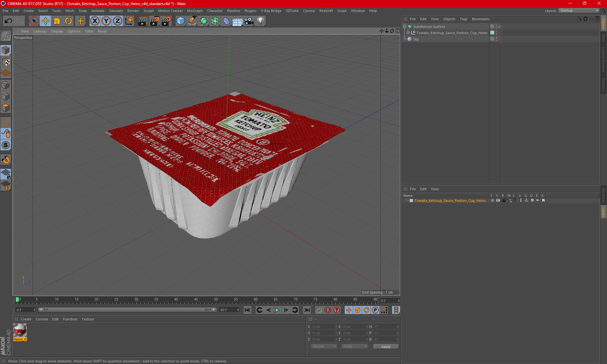
Task: Switch to Texture mode
Action: click(x=6, y=62)
